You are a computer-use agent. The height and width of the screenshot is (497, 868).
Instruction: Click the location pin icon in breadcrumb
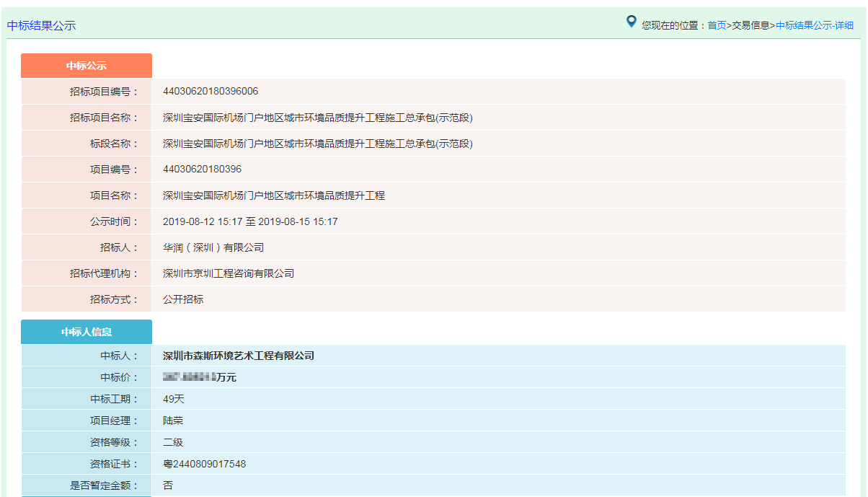(x=632, y=22)
